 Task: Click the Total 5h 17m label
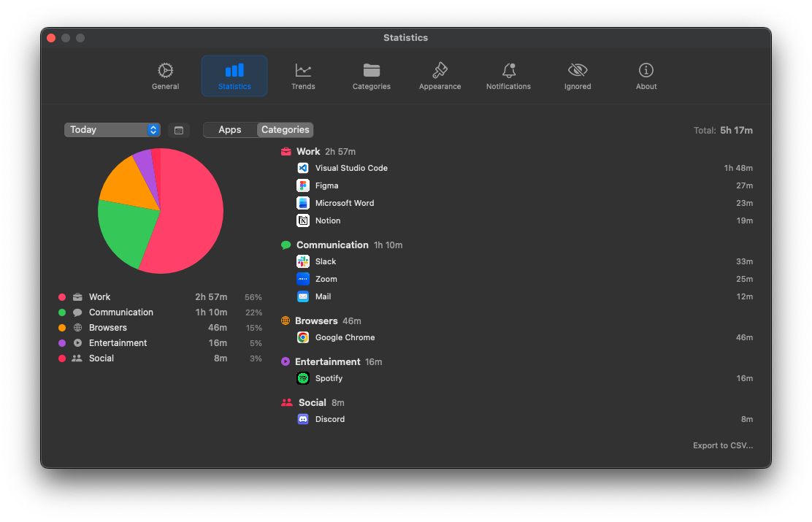[x=723, y=131]
